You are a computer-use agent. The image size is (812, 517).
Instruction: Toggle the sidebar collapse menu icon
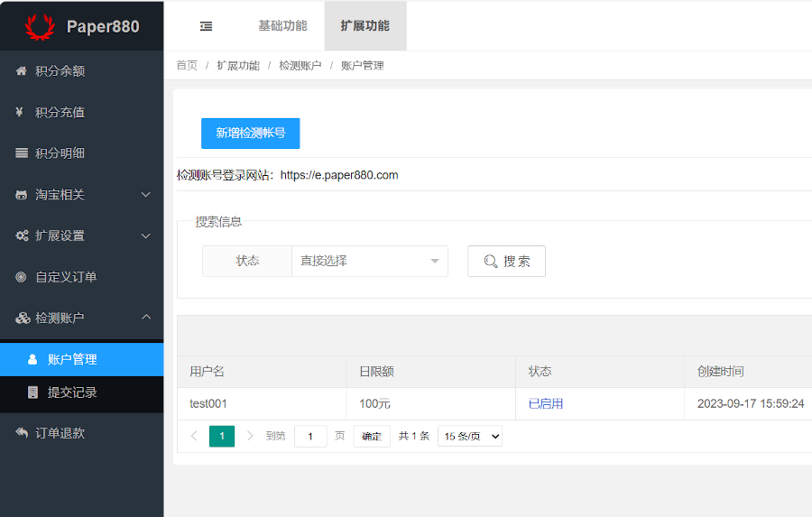pos(206,26)
